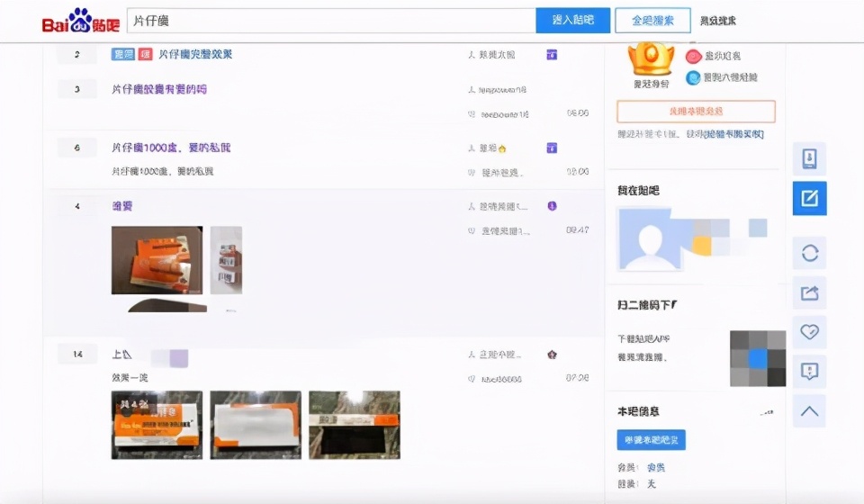Click the pixelated QR code in sidebar

pos(758,358)
